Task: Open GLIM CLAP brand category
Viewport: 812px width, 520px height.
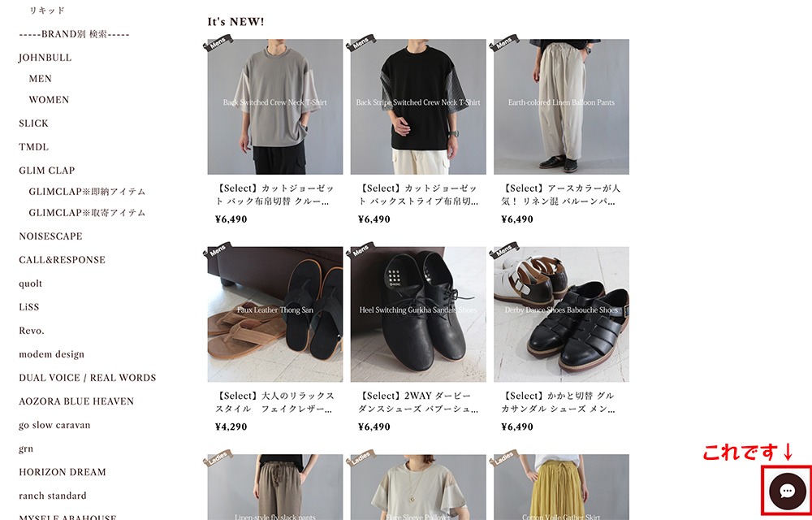Action: pyautogui.click(x=46, y=171)
